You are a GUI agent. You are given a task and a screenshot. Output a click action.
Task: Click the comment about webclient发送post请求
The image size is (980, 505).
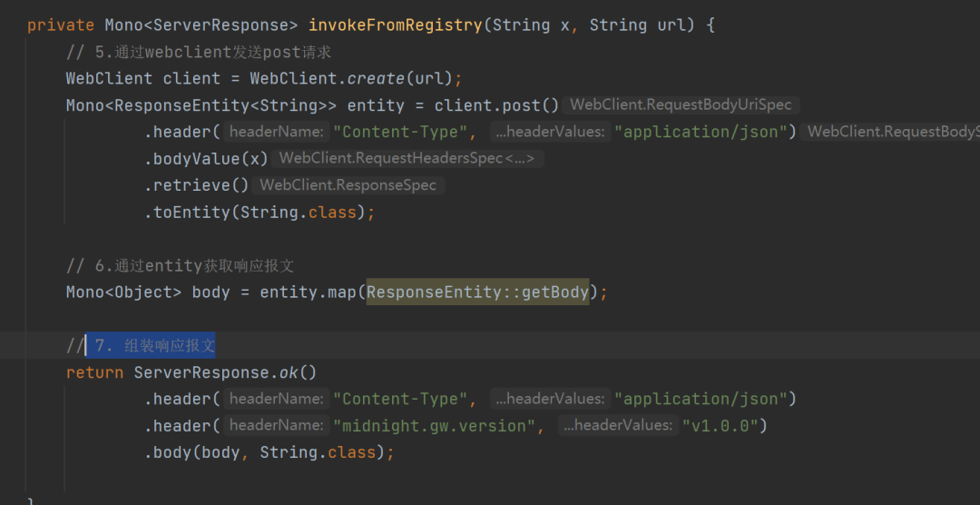pos(199,52)
